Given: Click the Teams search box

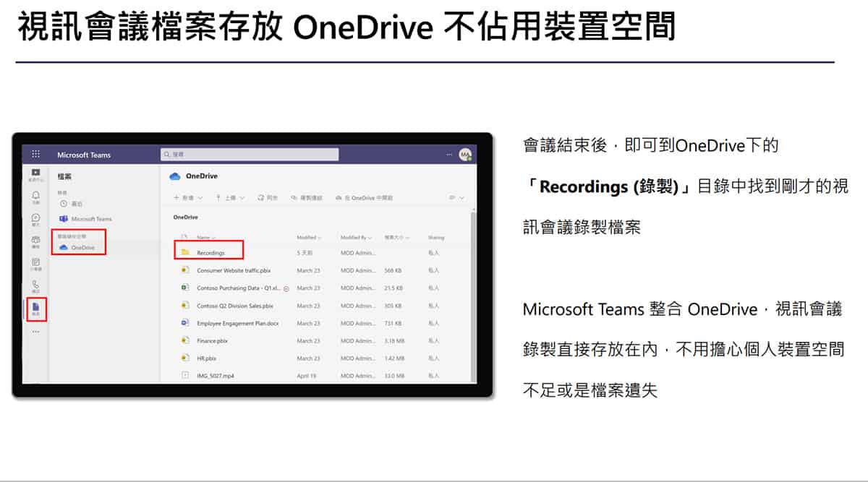Looking at the screenshot, I should [x=250, y=154].
